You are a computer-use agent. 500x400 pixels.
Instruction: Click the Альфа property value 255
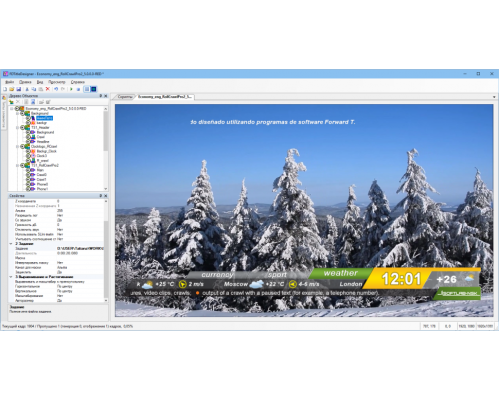point(60,211)
